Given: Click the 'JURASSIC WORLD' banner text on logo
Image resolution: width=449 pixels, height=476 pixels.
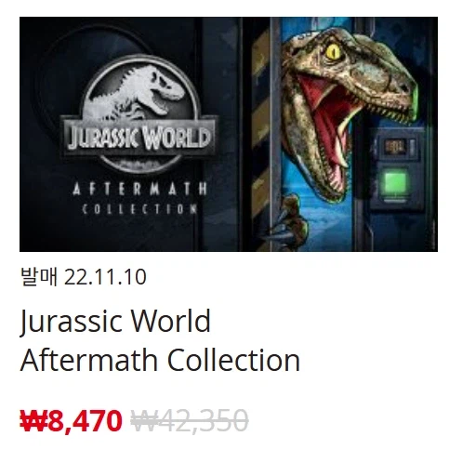Looking at the screenshot, I should (x=139, y=137).
